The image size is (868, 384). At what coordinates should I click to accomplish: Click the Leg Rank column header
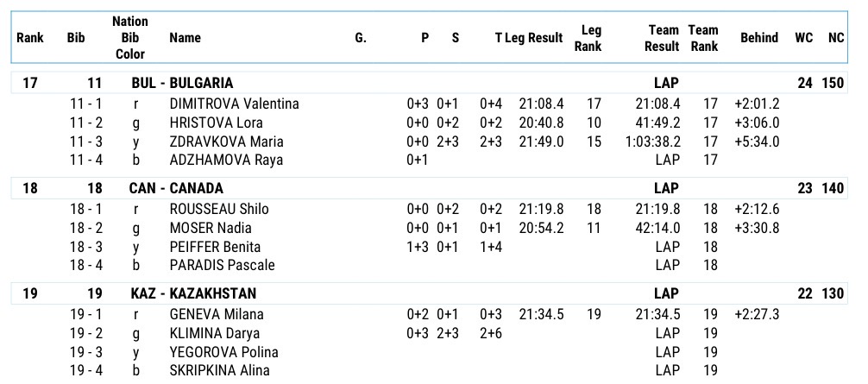(591, 38)
